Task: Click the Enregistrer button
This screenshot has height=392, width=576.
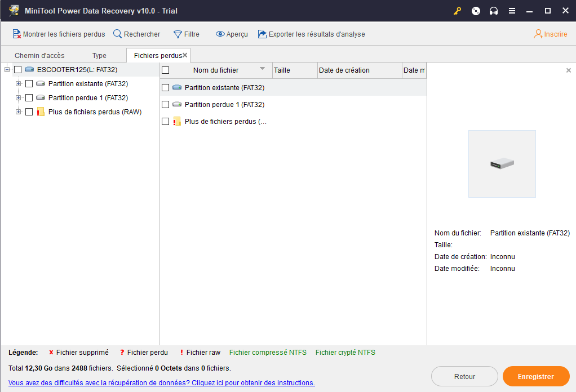Action: coord(536,377)
